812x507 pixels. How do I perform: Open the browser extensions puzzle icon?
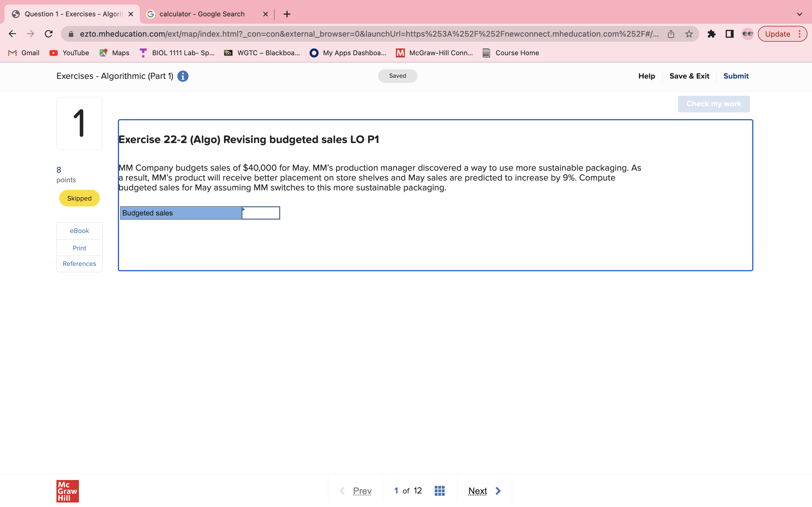[712, 34]
